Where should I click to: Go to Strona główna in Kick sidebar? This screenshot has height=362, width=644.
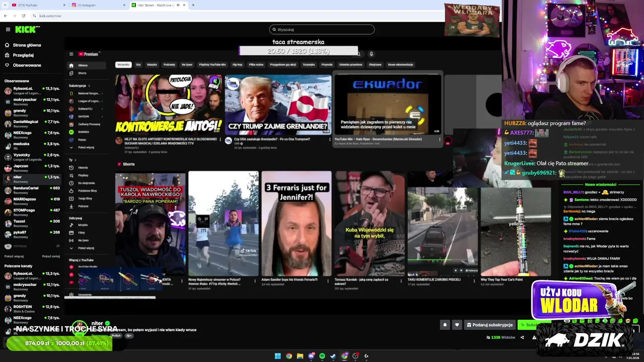[x=27, y=45]
